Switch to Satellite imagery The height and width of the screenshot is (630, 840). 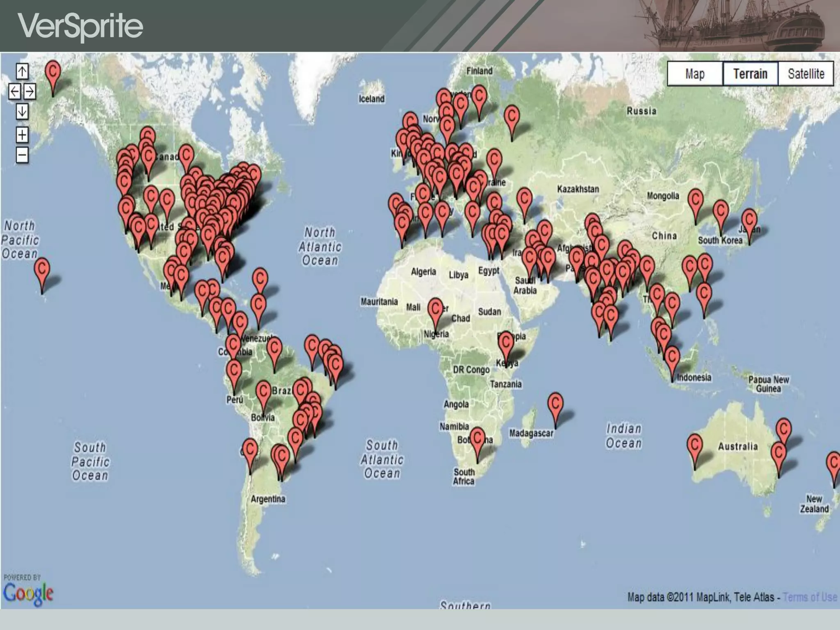[x=806, y=74]
